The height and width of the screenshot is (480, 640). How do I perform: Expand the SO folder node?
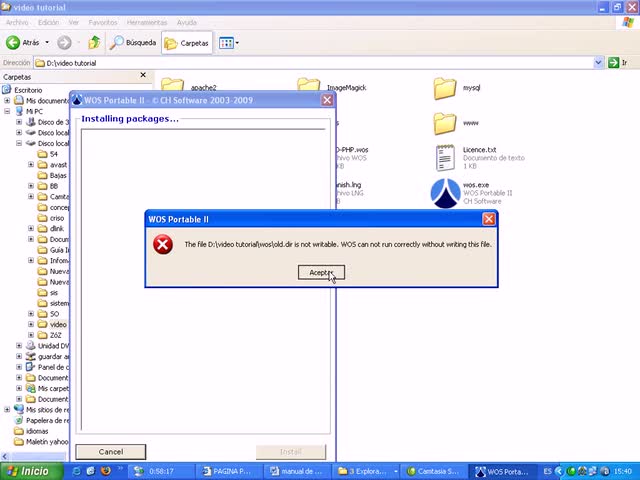31,314
